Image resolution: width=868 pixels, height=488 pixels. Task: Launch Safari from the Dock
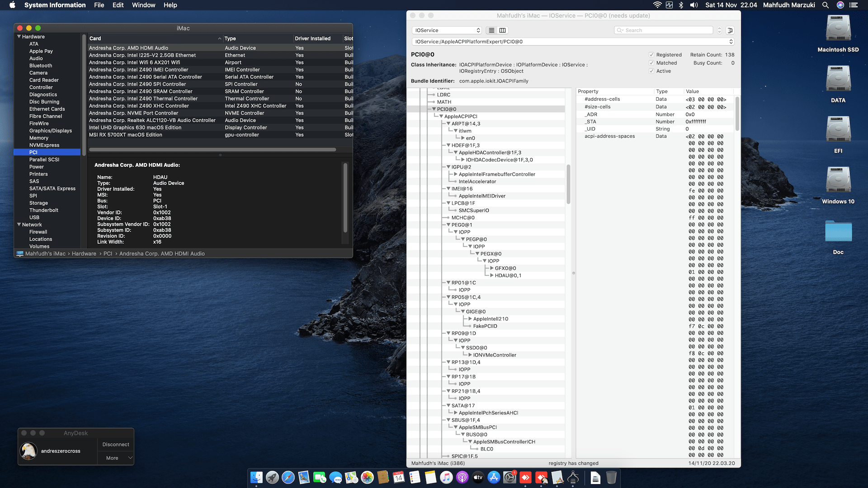coord(288,477)
